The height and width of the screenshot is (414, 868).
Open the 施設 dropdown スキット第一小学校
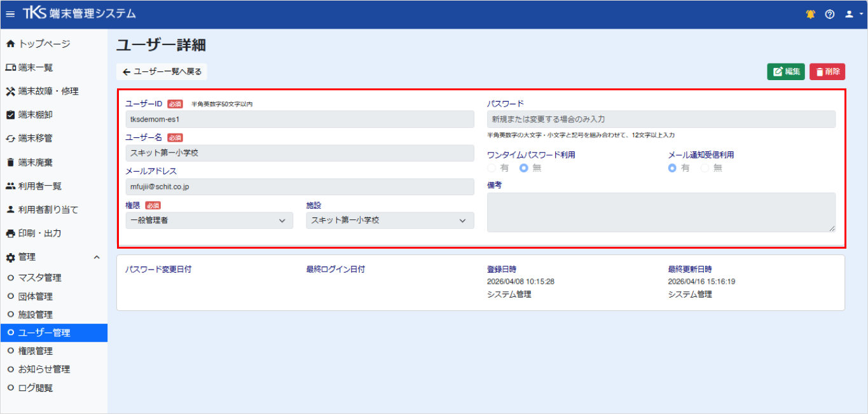pyautogui.click(x=390, y=220)
